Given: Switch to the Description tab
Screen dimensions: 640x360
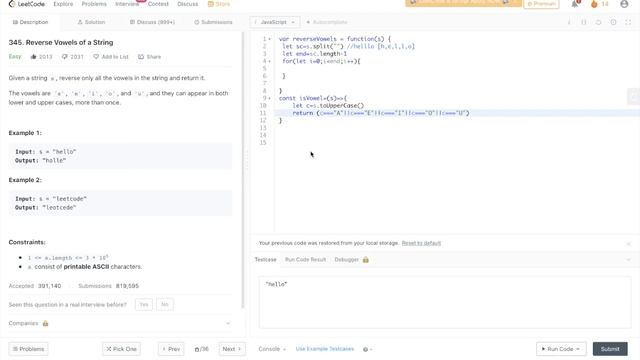Looking at the screenshot, I should [30, 22].
